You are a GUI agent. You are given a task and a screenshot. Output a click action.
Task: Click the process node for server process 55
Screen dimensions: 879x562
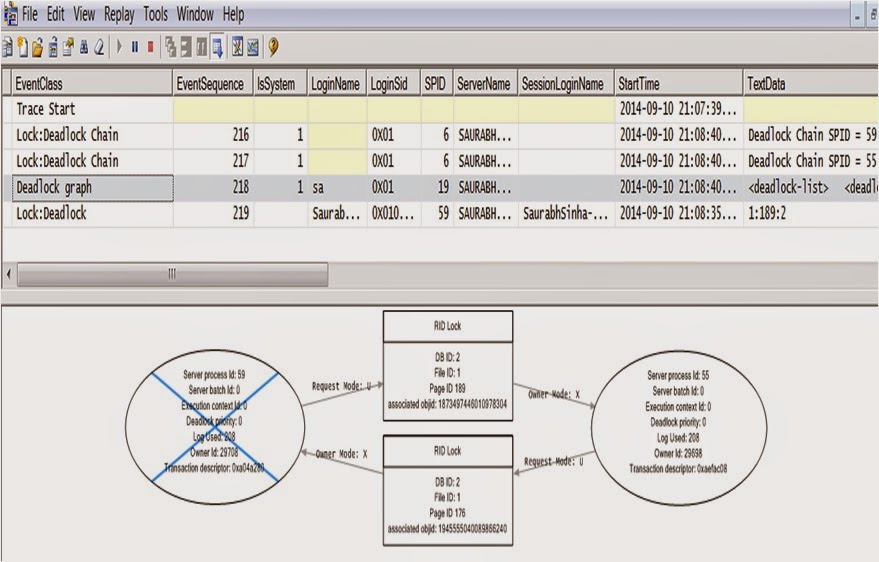pos(679,428)
